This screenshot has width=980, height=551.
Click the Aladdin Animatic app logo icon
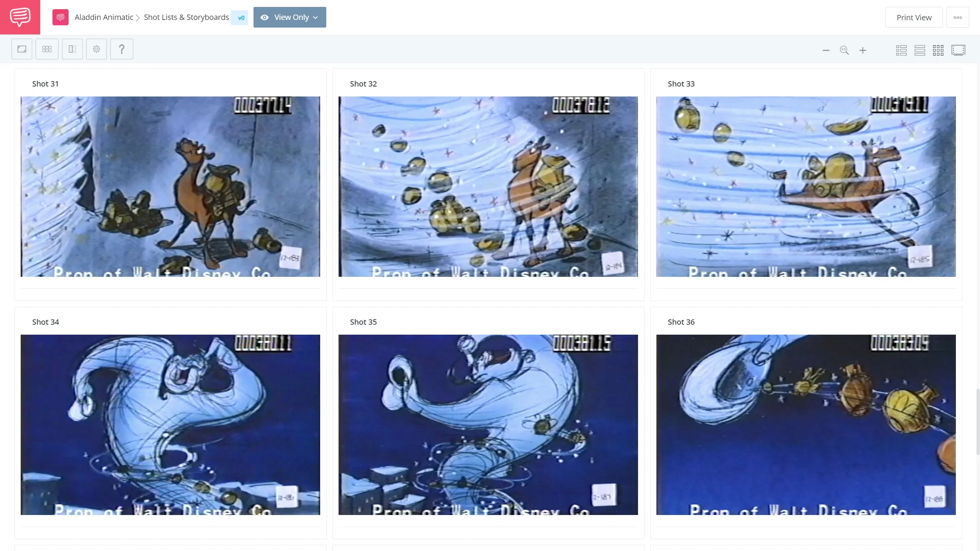[x=61, y=17]
